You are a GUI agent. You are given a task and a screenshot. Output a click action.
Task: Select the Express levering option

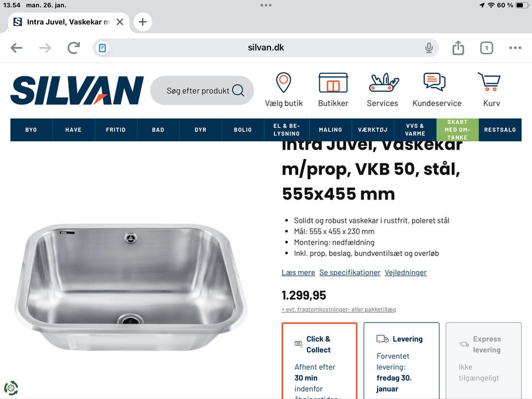[483, 361]
